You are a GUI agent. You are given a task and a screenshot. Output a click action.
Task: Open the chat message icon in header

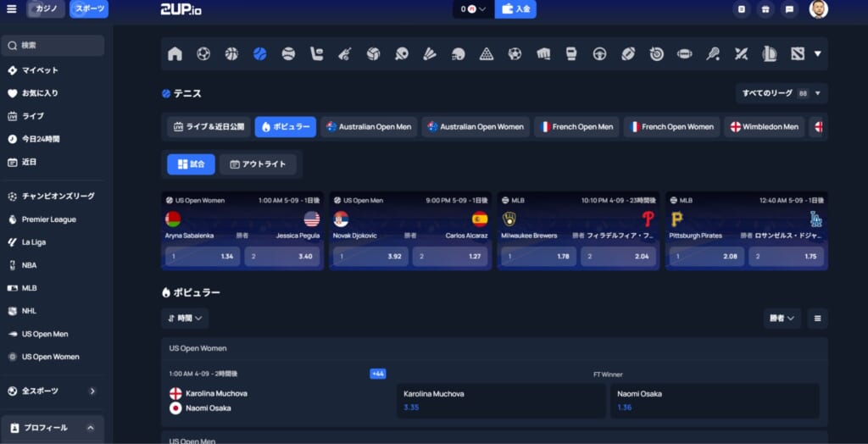789,9
